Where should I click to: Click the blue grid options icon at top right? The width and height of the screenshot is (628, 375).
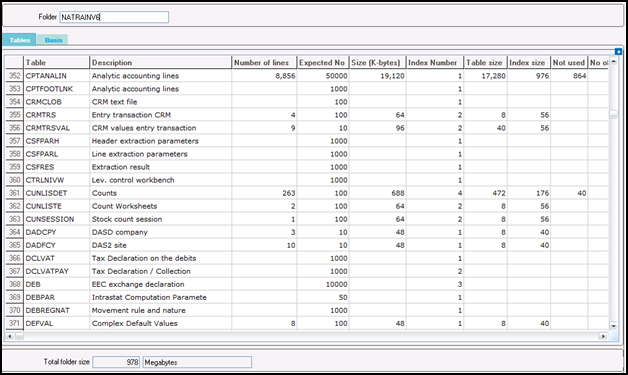(618, 52)
